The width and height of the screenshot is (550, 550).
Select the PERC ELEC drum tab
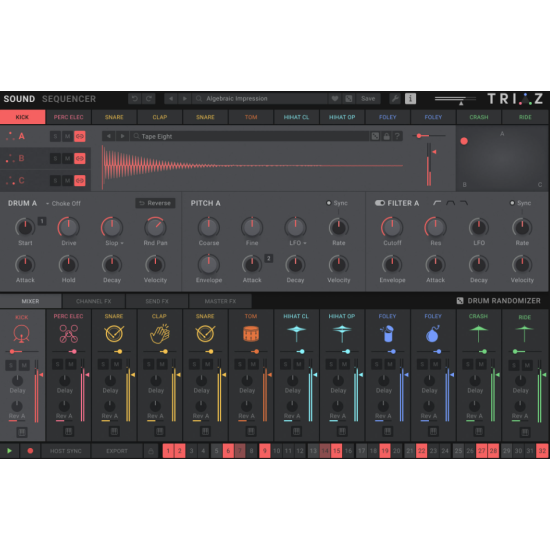(68, 117)
